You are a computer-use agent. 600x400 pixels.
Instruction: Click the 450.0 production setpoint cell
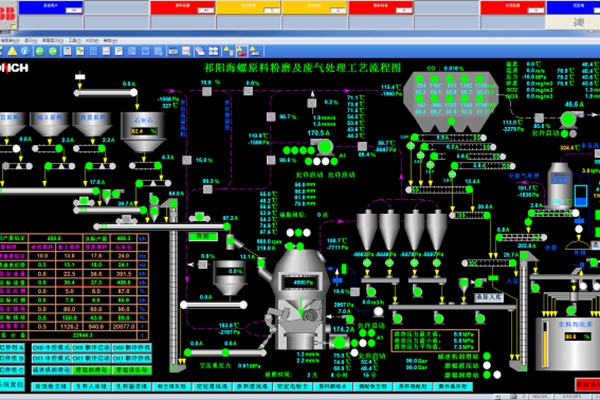[x=54, y=238]
